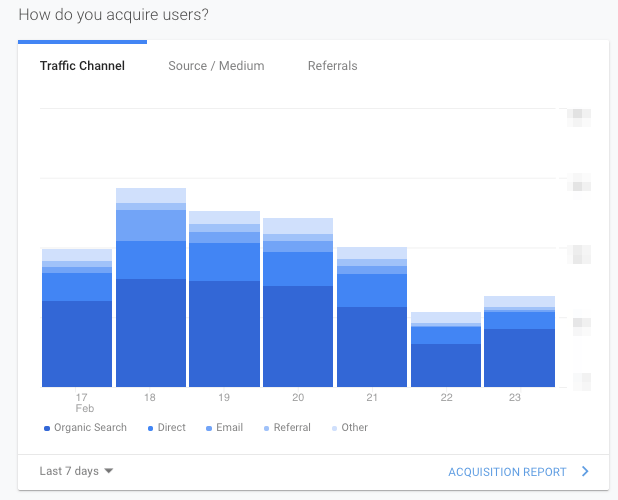
Task: Click the Organic Search segment for Feb 18
Action: tap(151, 332)
